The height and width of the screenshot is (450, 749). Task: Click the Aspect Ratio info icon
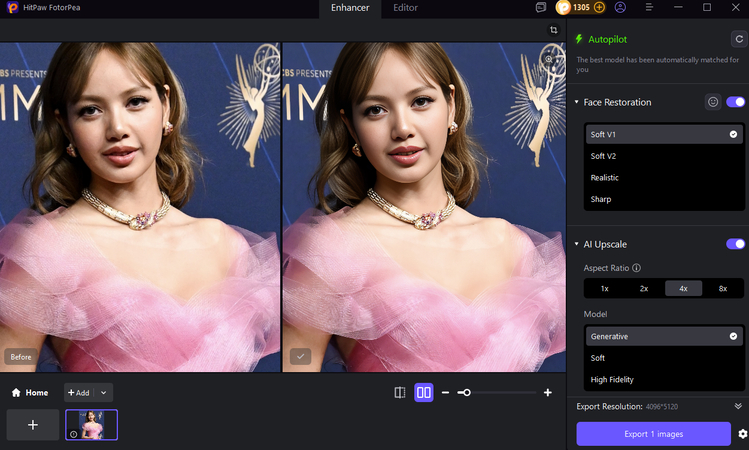coord(637,268)
